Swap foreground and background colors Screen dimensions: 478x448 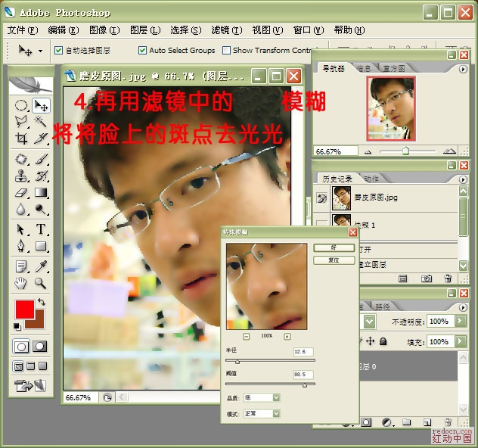coord(42,302)
